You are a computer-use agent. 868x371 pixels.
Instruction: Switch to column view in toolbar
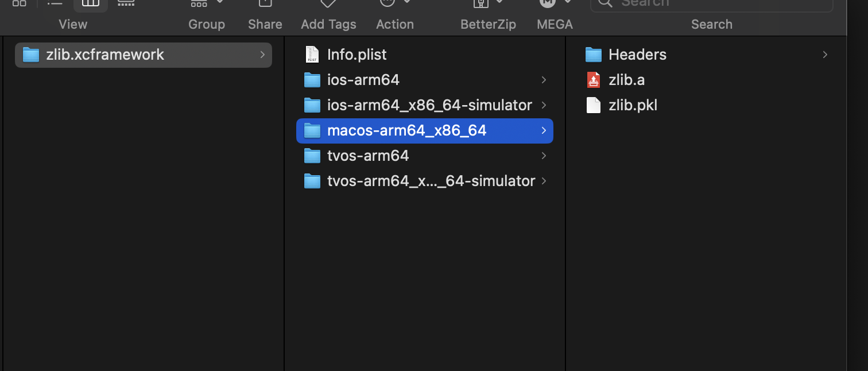coord(91,3)
